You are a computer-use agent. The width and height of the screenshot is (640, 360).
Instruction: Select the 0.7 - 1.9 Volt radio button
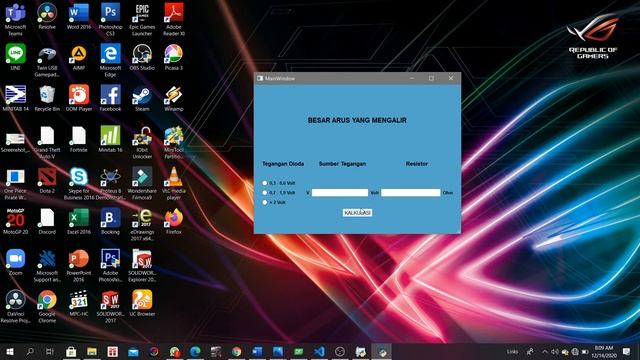pyautogui.click(x=264, y=193)
